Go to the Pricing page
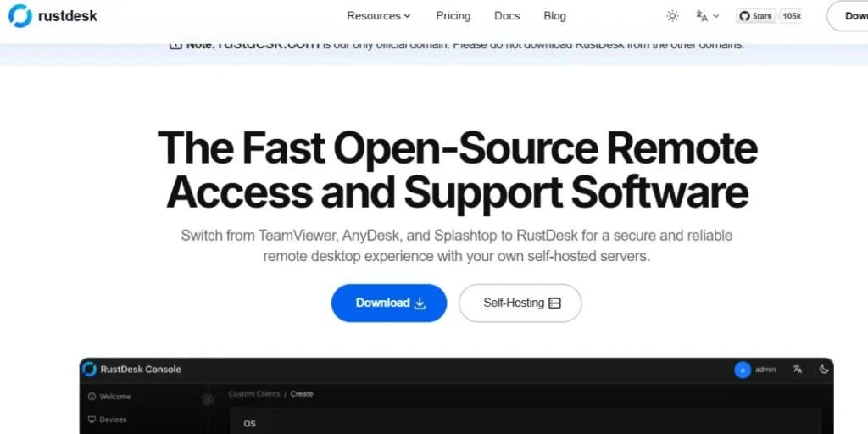 coord(453,16)
